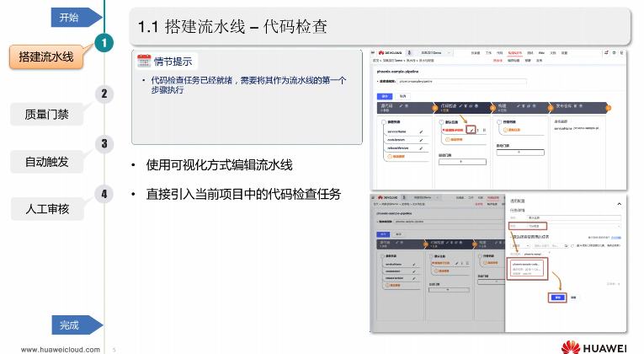Click orange add-task link in 构建 column, top screenshot
Viewport: 644px width, 354px height.
tap(512, 130)
